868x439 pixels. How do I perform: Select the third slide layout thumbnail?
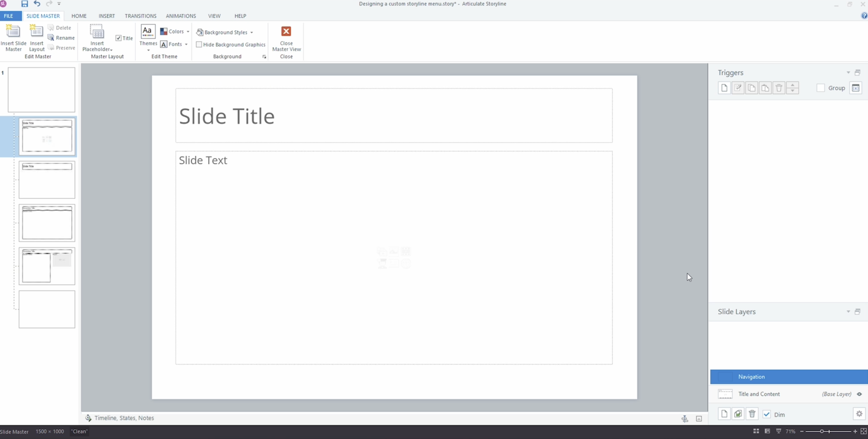tap(47, 222)
